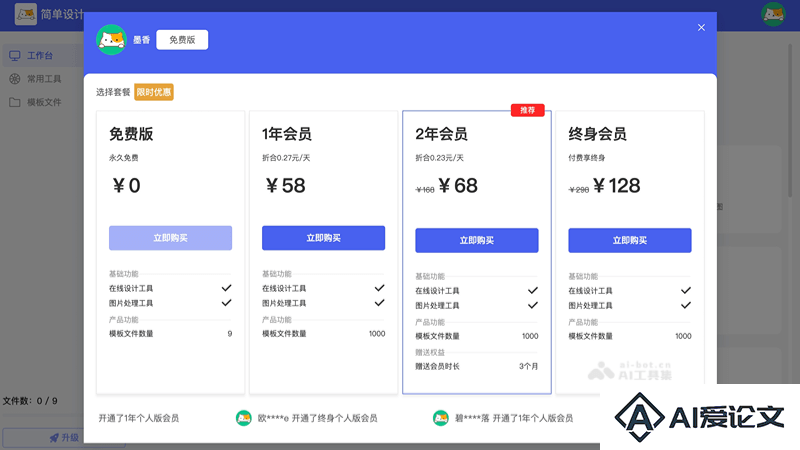Screen dimensions: 800x450
Task: Select the 1年会员 plan title
Action: click(x=287, y=134)
